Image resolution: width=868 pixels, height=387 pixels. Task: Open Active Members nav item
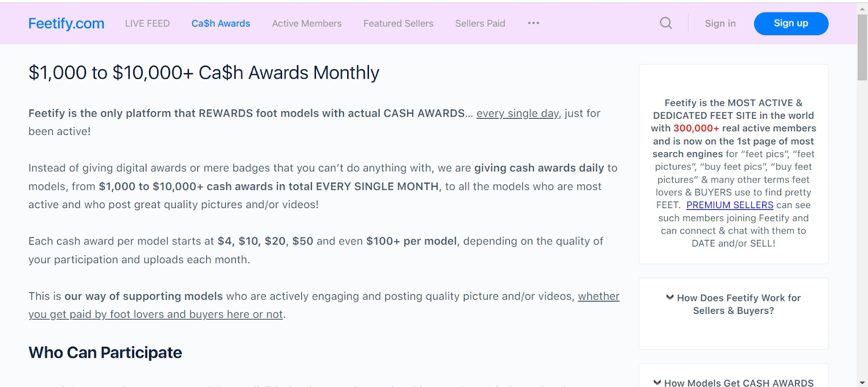tap(307, 23)
